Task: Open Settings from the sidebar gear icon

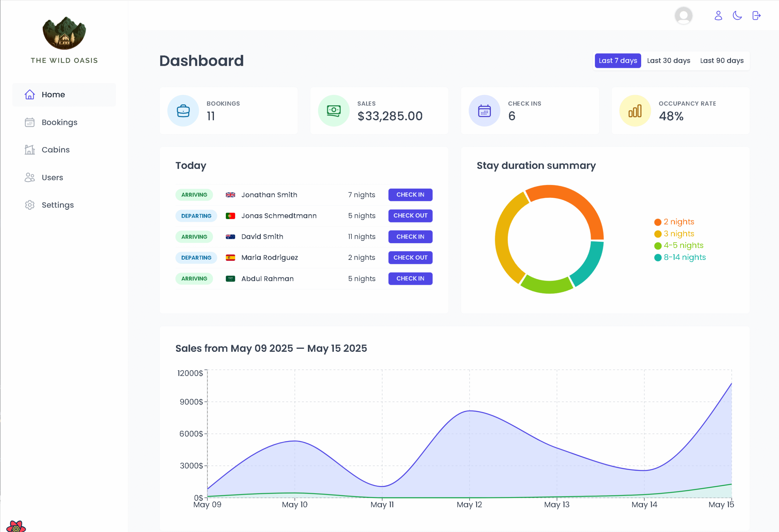Action: click(x=30, y=205)
